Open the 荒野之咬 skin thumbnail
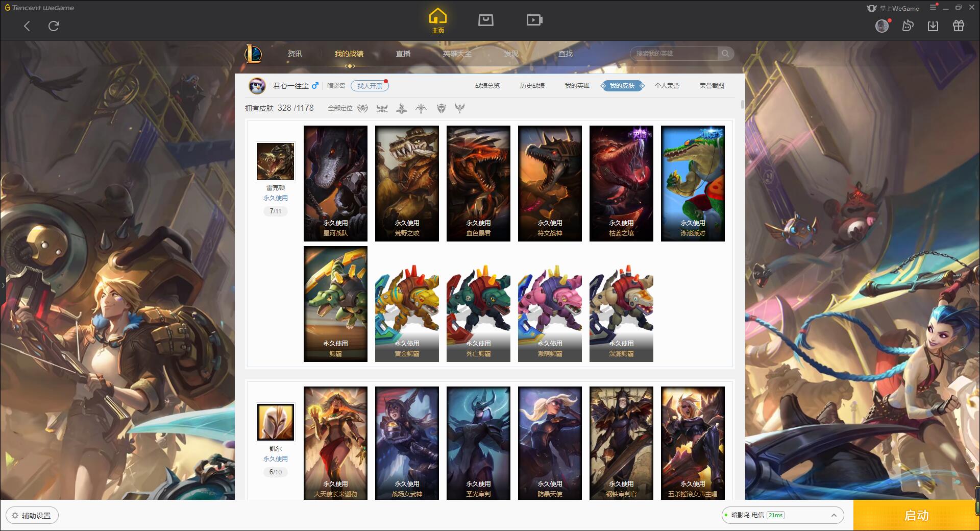The height and width of the screenshot is (531, 980). coord(407,183)
